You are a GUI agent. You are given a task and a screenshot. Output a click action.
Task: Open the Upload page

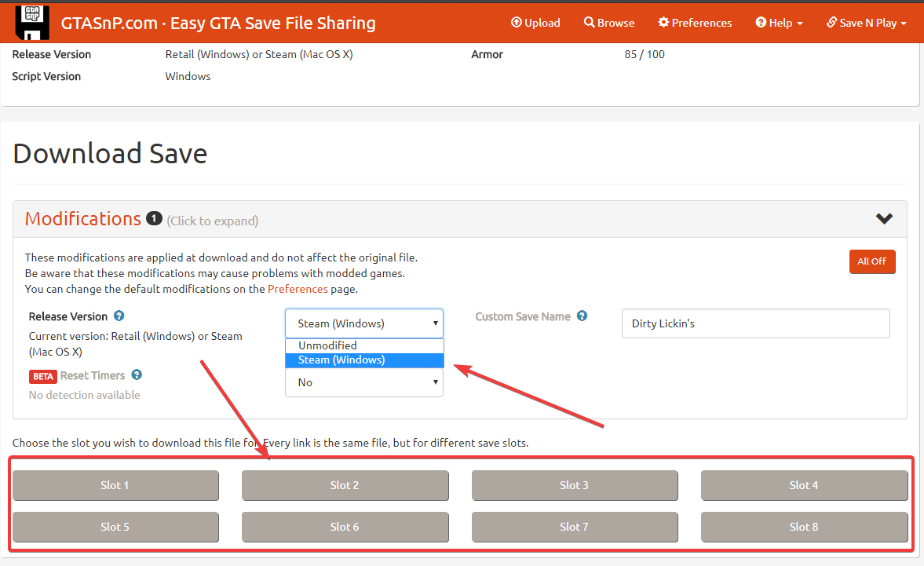tap(535, 23)
